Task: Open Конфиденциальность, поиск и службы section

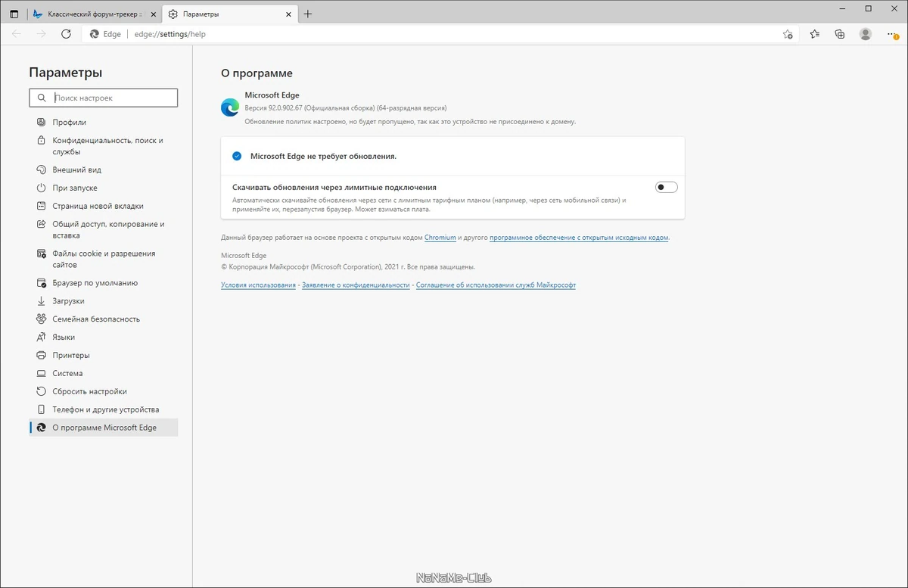Action: [x=104, y=146]
